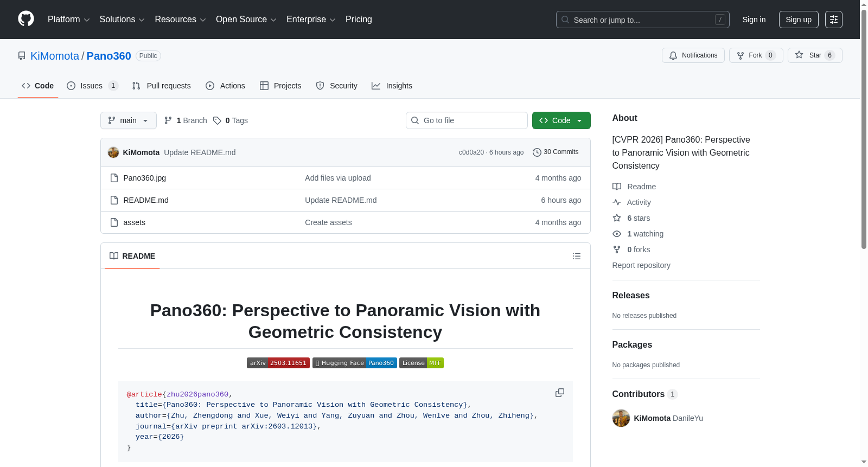This screenshot has width=868, height=467.
Task: Click the repository icon before KiMomota
Action: (22, 56)
